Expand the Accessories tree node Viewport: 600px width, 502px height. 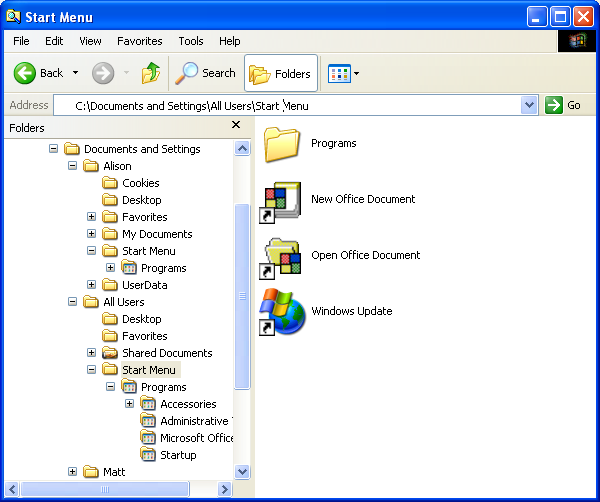pos(130,404)
